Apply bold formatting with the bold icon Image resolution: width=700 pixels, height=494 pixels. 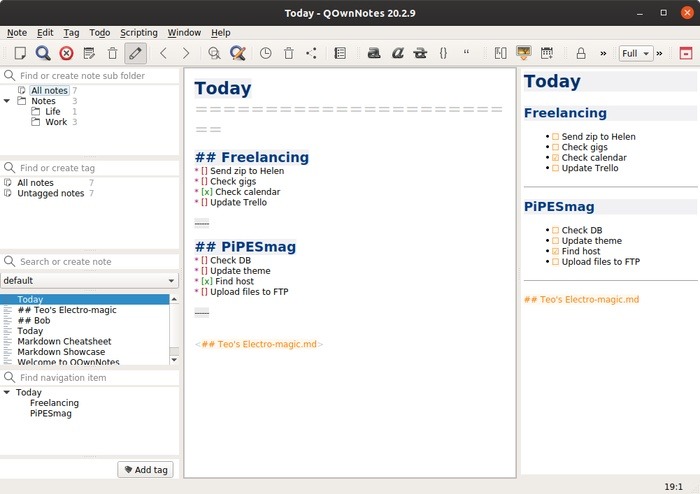point(374,53)
